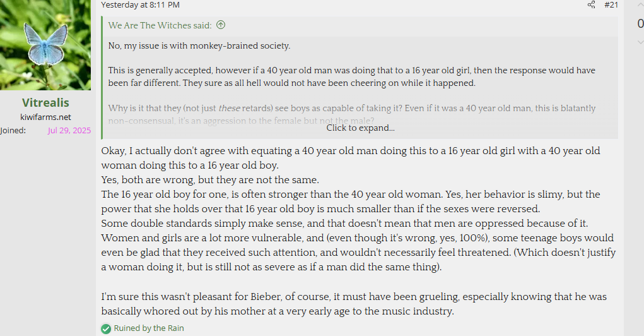
Task: Click the paragraph mentioning Bieber
Action: [354, 304]
